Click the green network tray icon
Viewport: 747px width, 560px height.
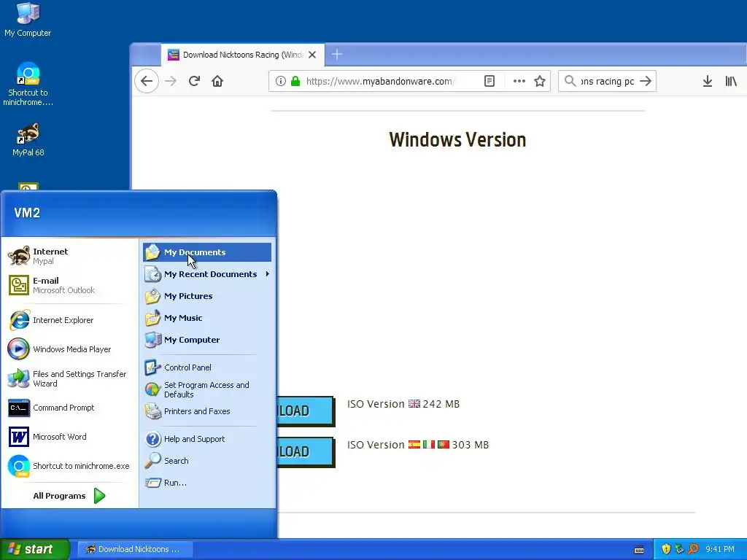tap(680, 549)
